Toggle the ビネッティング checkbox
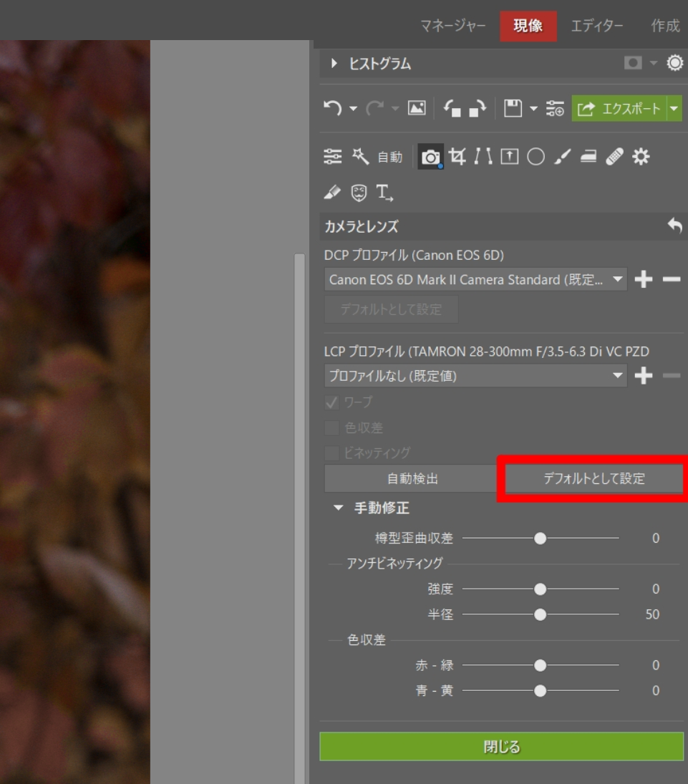 pos(331,453)
